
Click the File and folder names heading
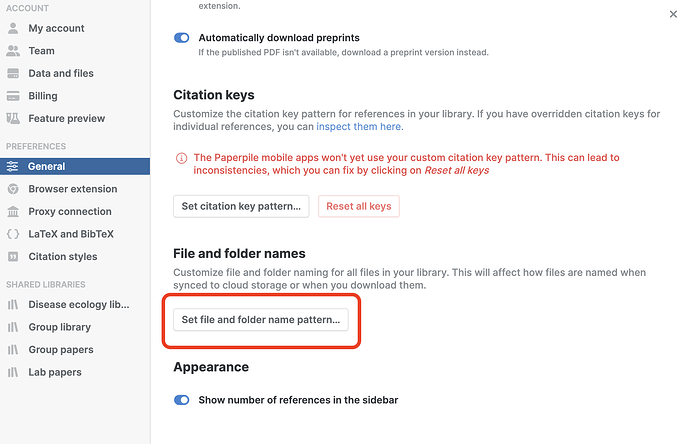(x=239, y=253)
